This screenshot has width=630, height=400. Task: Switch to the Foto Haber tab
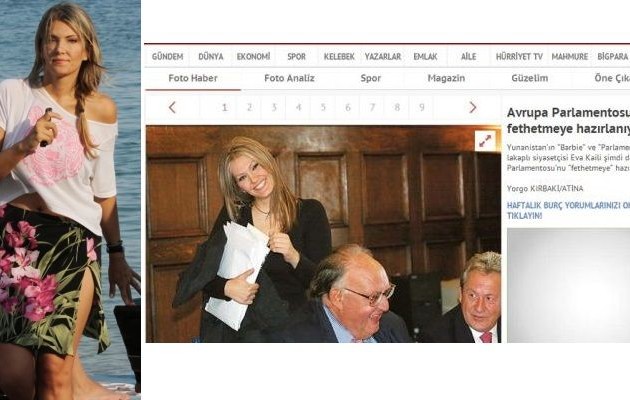(x=193, y=78)
